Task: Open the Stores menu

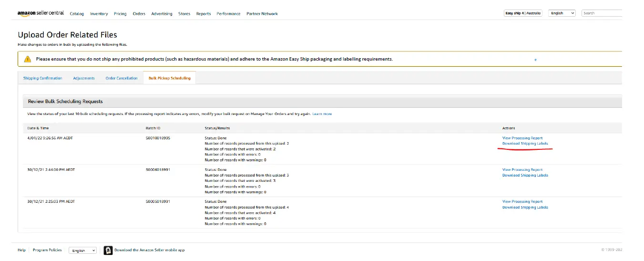Action: 184,14
